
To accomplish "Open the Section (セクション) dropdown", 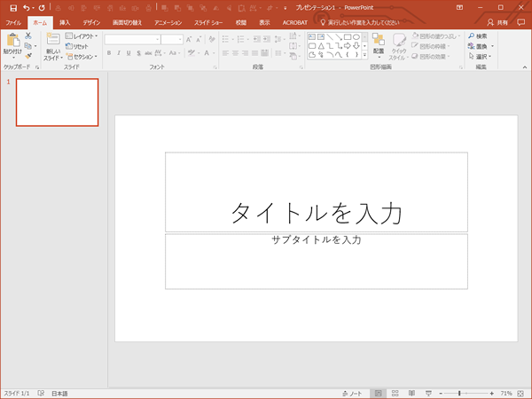I will click(x=82, y=56).
